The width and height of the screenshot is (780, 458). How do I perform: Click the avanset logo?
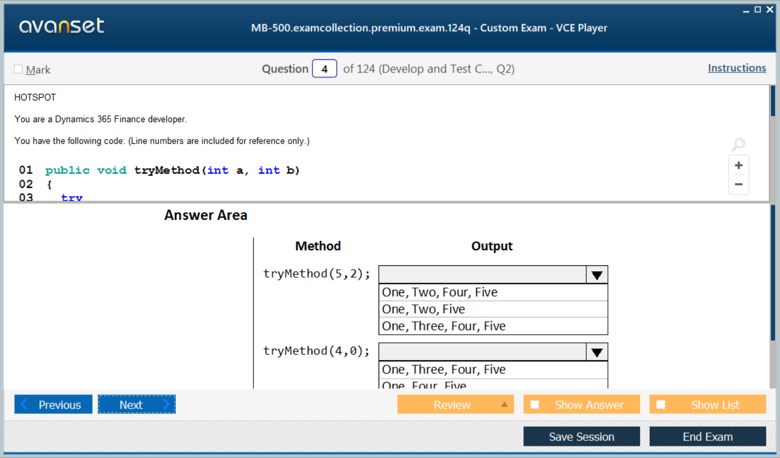(62, 26)
